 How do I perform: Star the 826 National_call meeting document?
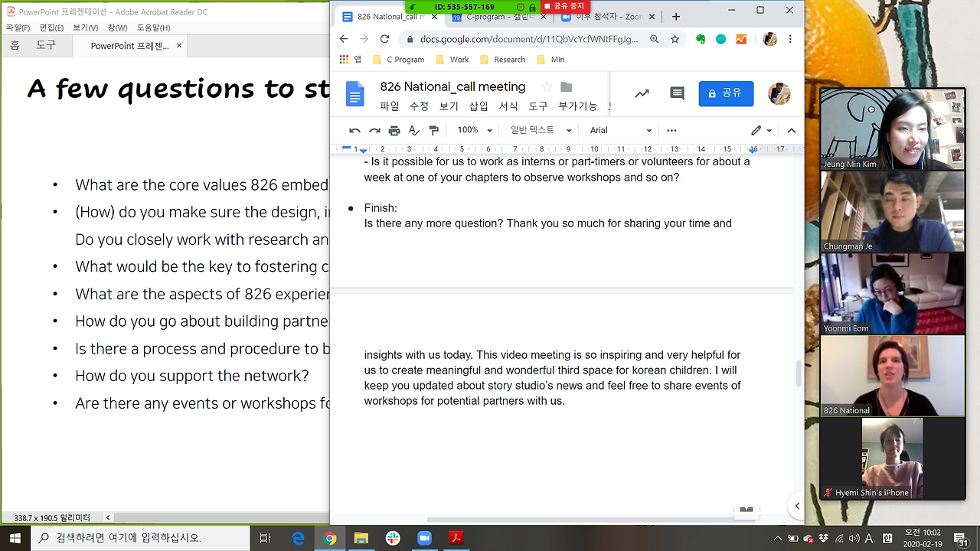[x=547, y=86]
